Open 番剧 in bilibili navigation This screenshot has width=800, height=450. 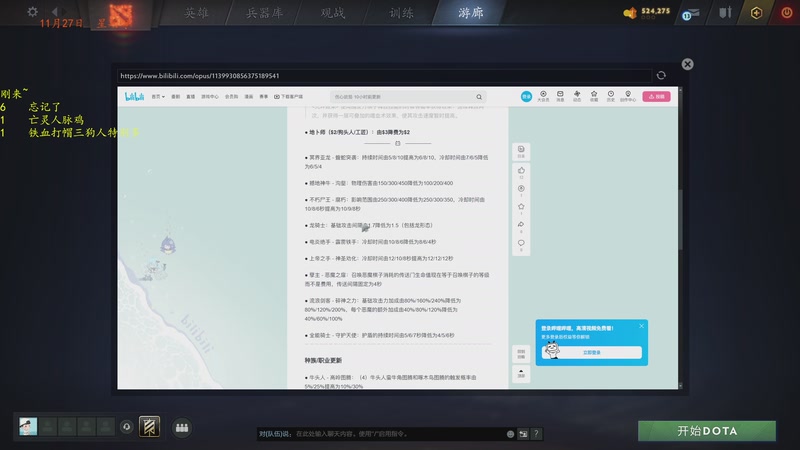176,96
